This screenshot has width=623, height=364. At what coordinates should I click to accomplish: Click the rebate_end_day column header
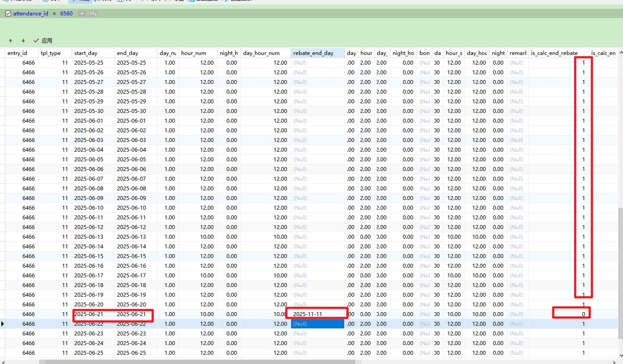(317, 53)
